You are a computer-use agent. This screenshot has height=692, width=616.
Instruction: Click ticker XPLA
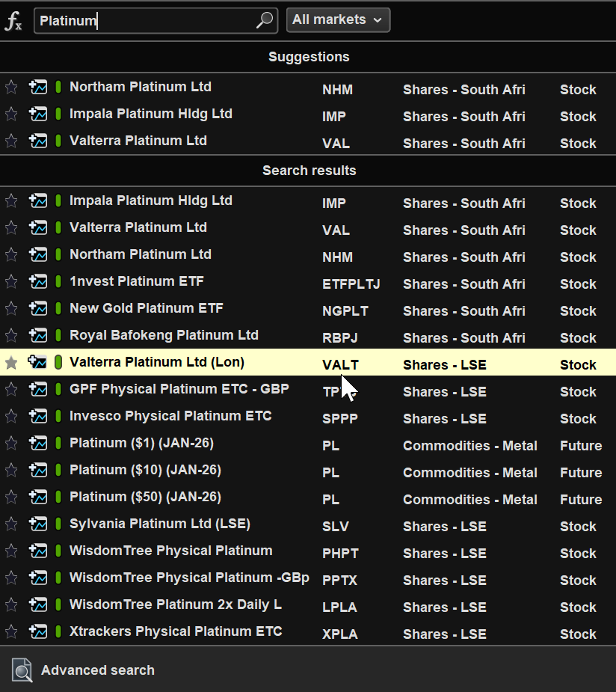(340, 634)
